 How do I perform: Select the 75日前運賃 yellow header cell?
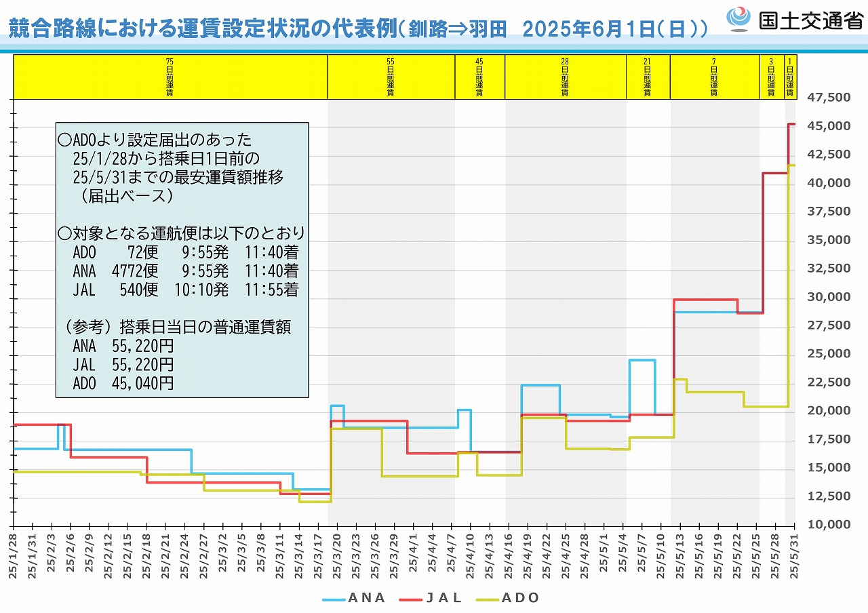click(x=170, y=77)
